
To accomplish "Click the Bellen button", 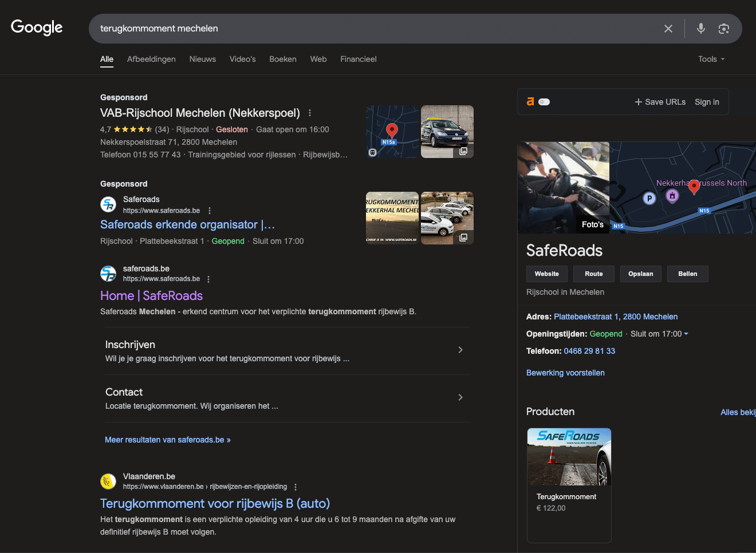I will [688, 274].
